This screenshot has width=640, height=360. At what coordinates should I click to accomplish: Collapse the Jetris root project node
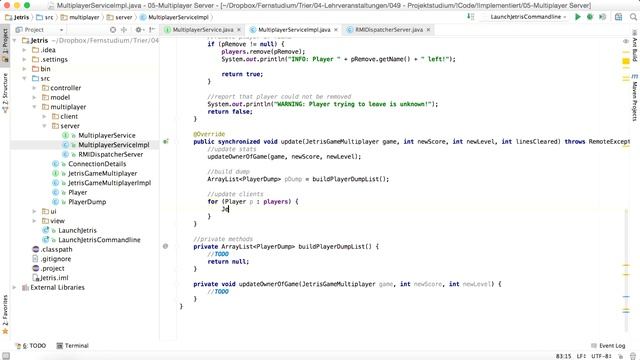click(15, 40)
